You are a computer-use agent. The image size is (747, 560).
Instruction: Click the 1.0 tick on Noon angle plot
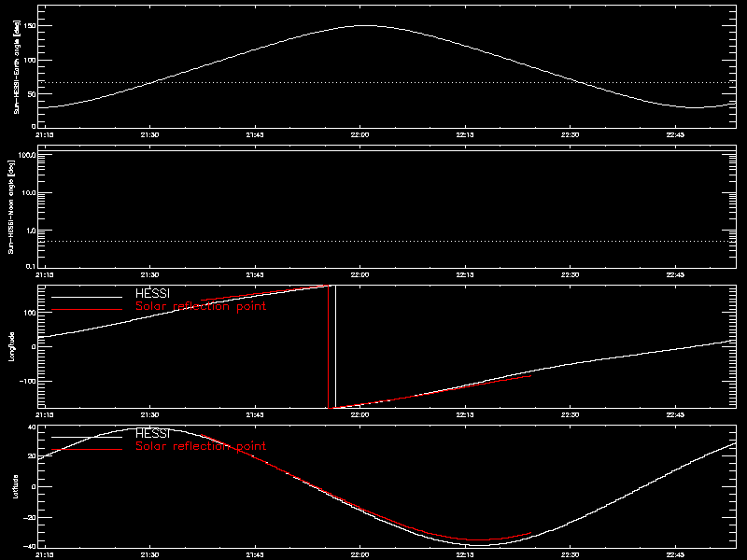point(31,231)
